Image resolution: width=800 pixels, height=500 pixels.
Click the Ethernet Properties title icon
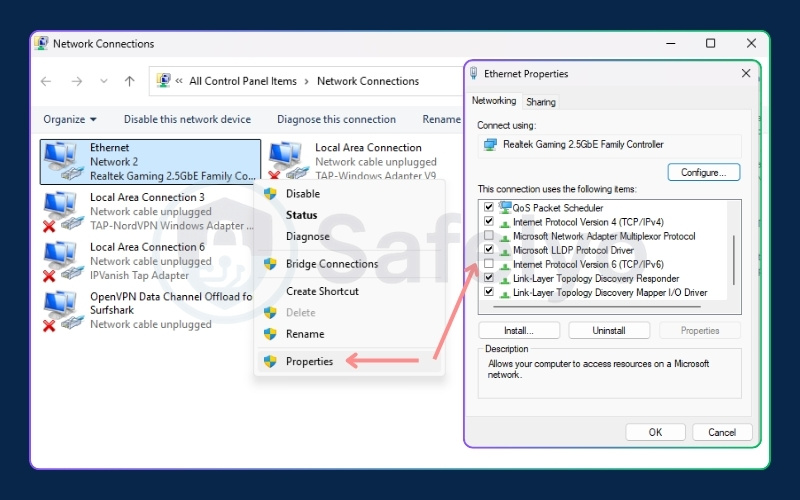[x=473, y=73]
